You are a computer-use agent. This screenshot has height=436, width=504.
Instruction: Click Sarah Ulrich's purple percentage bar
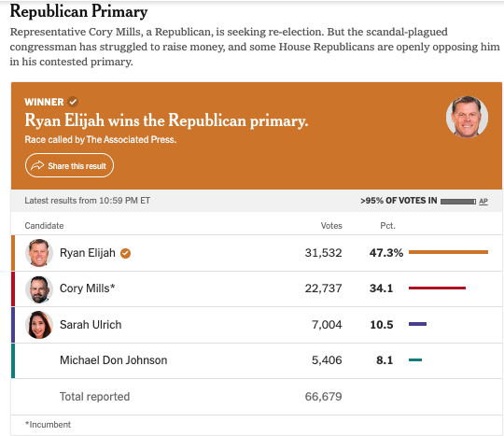click(x=417, y=324)
